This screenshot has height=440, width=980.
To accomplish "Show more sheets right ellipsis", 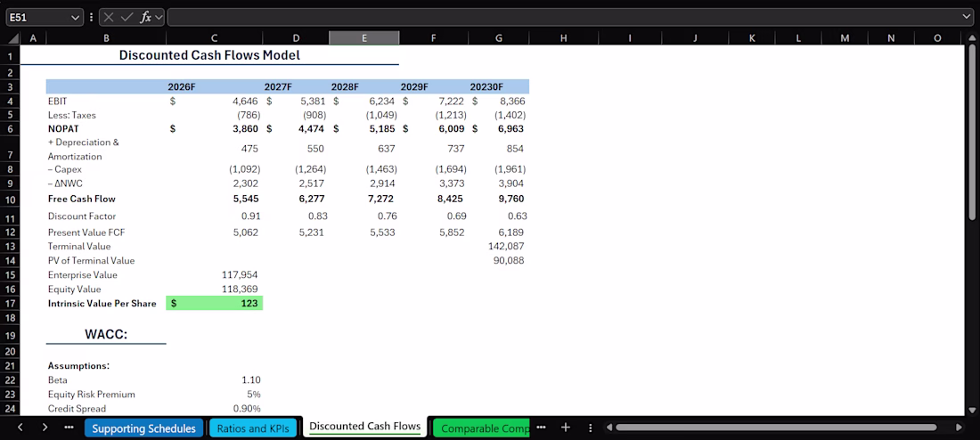I will [541, 428].
